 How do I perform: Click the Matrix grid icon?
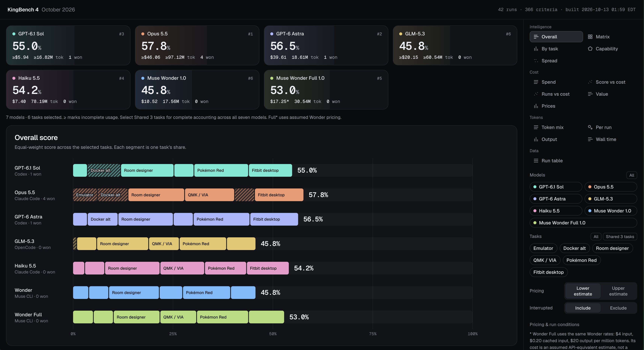click(x=590, y=37)
